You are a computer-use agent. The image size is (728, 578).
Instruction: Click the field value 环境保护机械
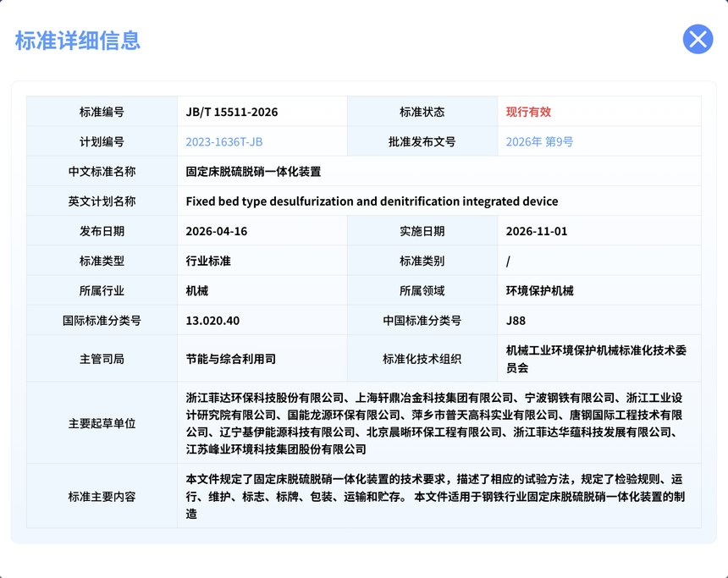(x=539, y=290)
